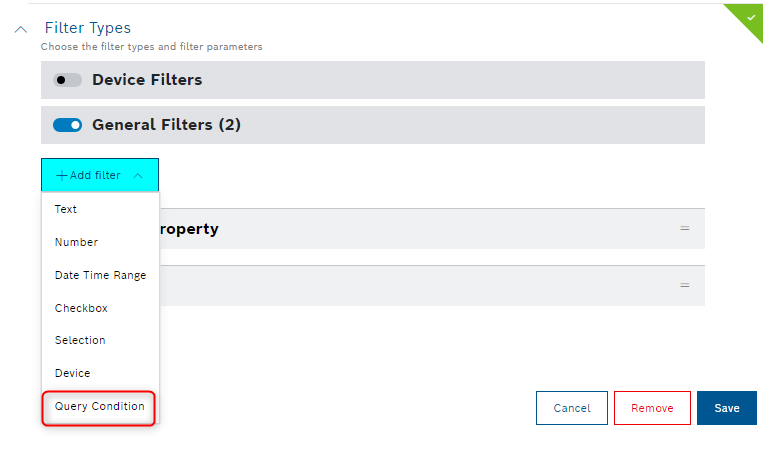
Task: Collapse the Filter Types section chevron
Action: click(x=21, y=29)
